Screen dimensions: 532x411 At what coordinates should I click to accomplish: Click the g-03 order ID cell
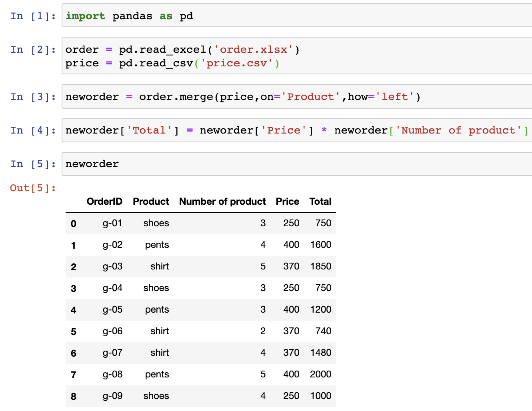coord(112,266)
